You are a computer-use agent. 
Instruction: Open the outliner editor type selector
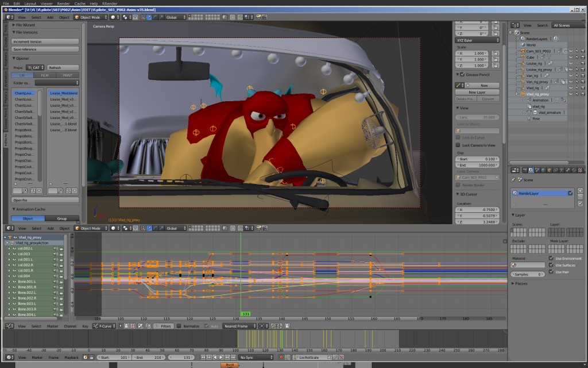click(515, 25)
